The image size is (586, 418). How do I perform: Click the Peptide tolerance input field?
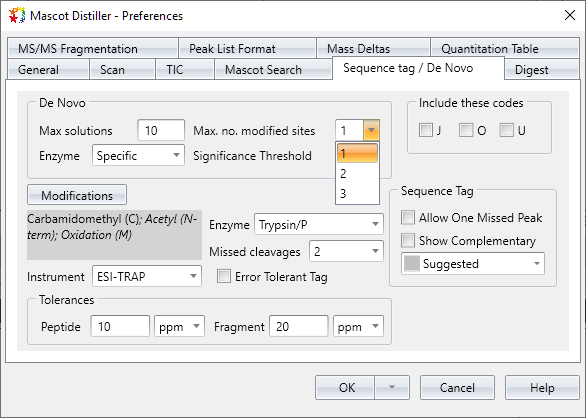120,326
